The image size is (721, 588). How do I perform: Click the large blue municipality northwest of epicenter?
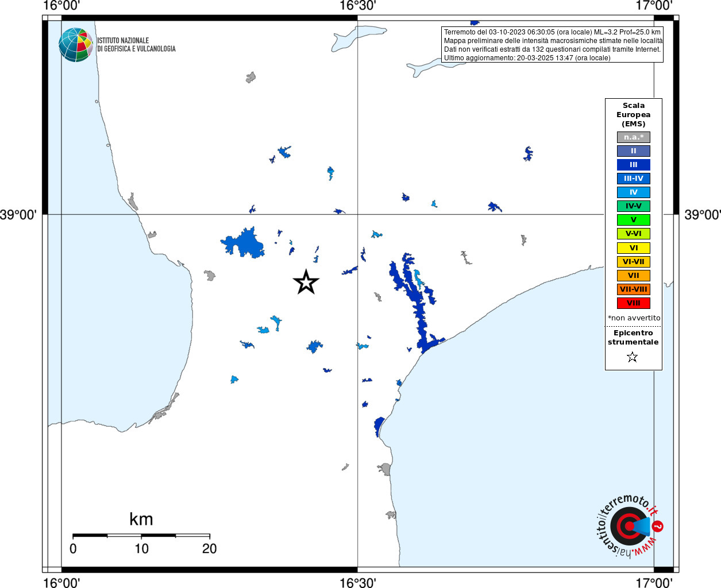coord(246,243)
